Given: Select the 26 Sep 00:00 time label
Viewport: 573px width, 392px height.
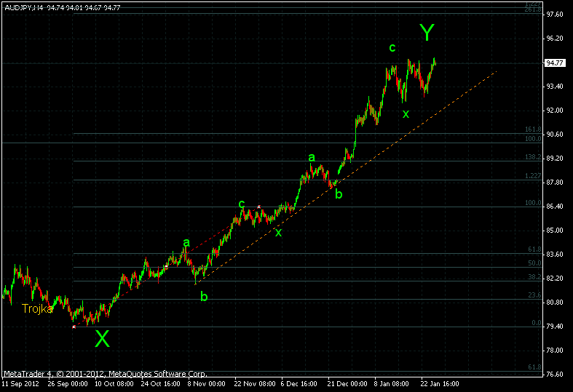Looking at the screenshot, I should tap(68, 384).
